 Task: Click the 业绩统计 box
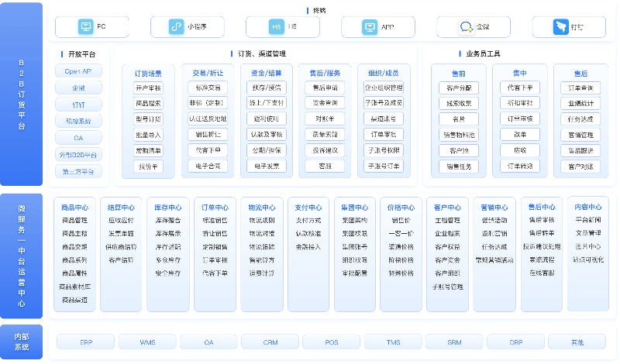580,104
